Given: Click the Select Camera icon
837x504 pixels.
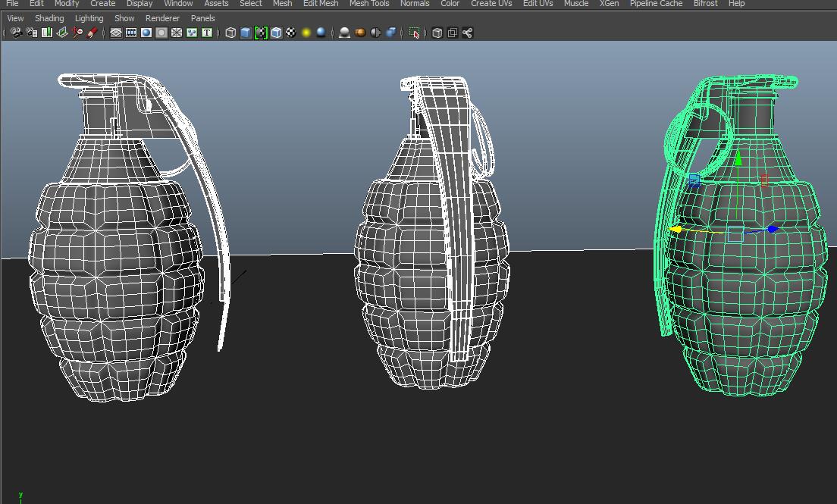Looking at the screenshot, I should (16, 33).
